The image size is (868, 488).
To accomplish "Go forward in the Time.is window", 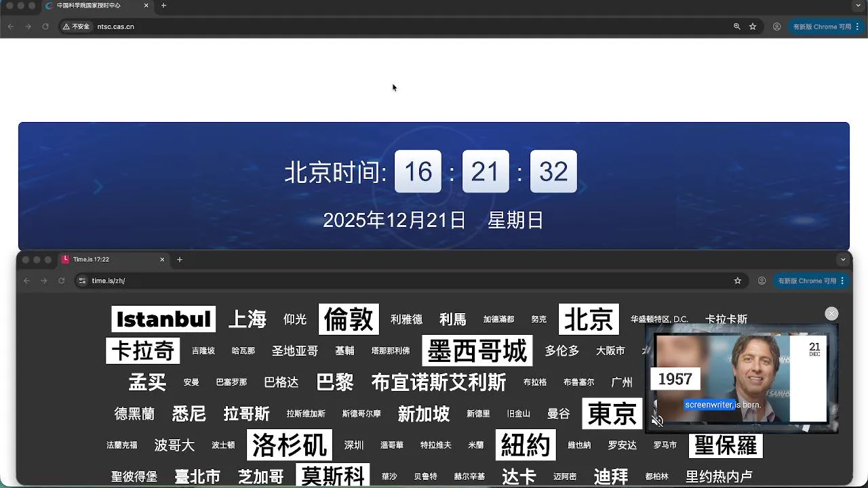I will 44,281.
